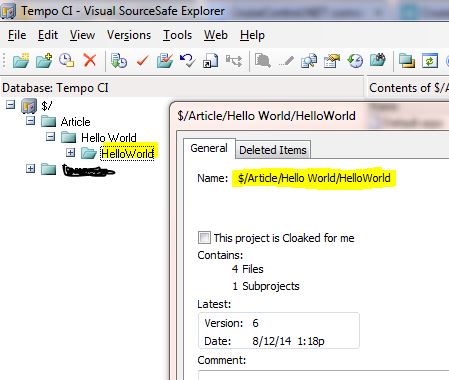
Task: Click the SourceSafe icon in the title bar
Action: [8, 11]
